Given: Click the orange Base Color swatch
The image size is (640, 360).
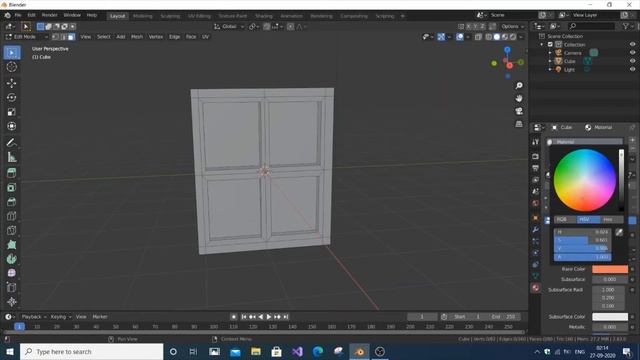Looking at the screenshot, I should 610,269.
